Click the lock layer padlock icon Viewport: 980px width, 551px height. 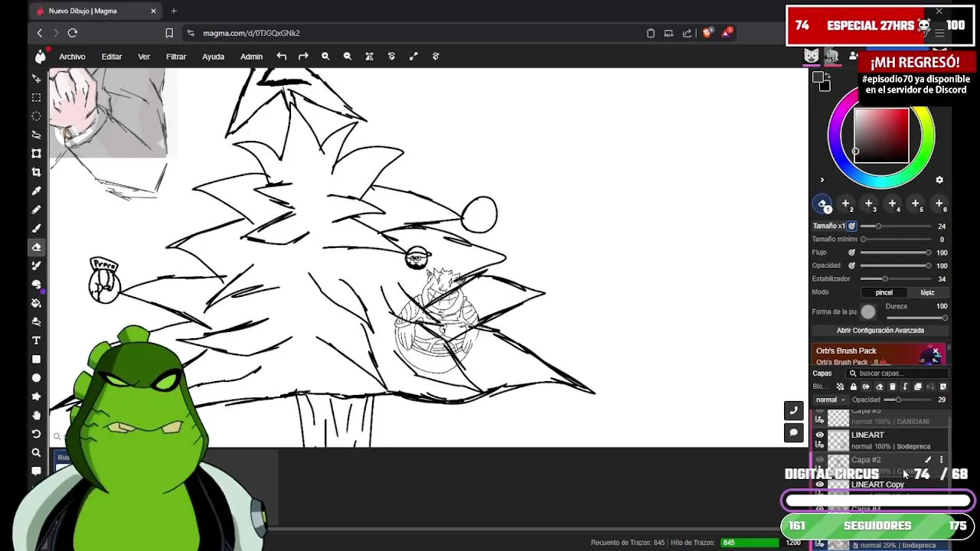[853, 386]
